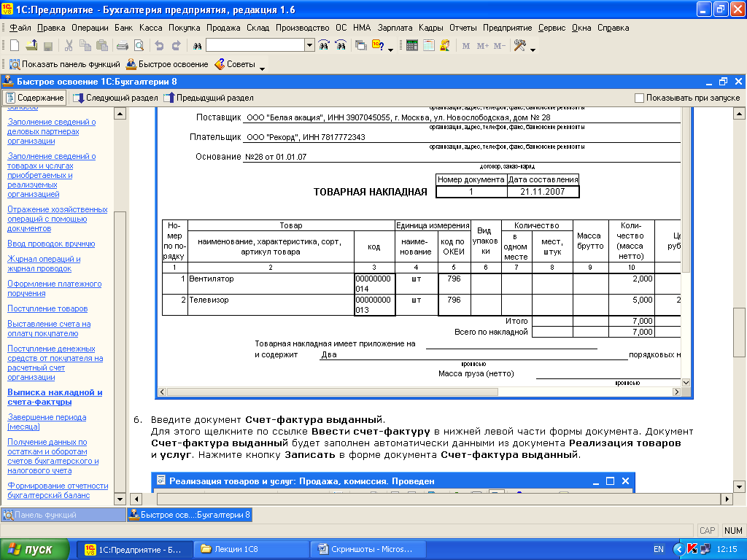Screen dimensions: 747x560
Task: Click main document scroll down arrow
Action: 739,487
